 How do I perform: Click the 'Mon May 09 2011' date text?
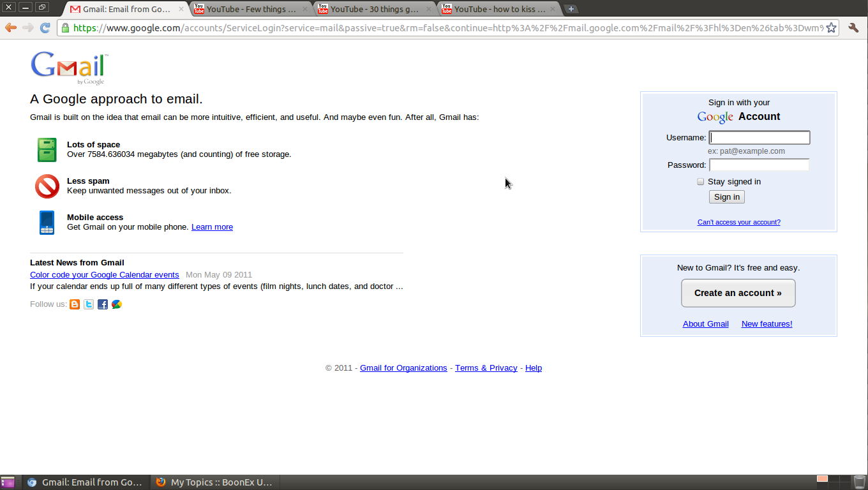click(219, 275)
